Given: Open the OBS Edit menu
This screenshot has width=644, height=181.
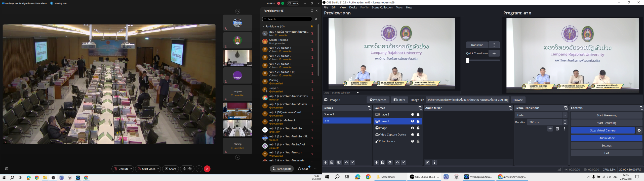Looking at the screenshot, I should click(x=334, y=8).
